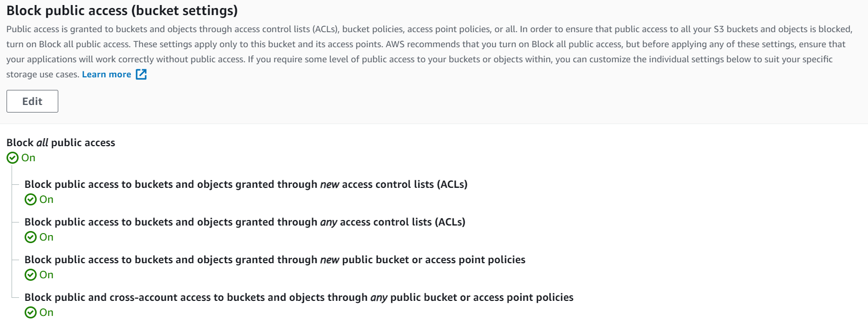
Task: Select the any access control lists (ACLs) setting
Action: tap(245, 222)
